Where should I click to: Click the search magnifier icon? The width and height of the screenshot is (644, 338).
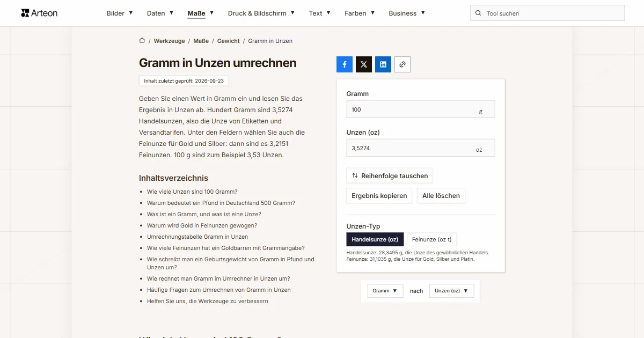pyautogui.click(x=479, y=13)
